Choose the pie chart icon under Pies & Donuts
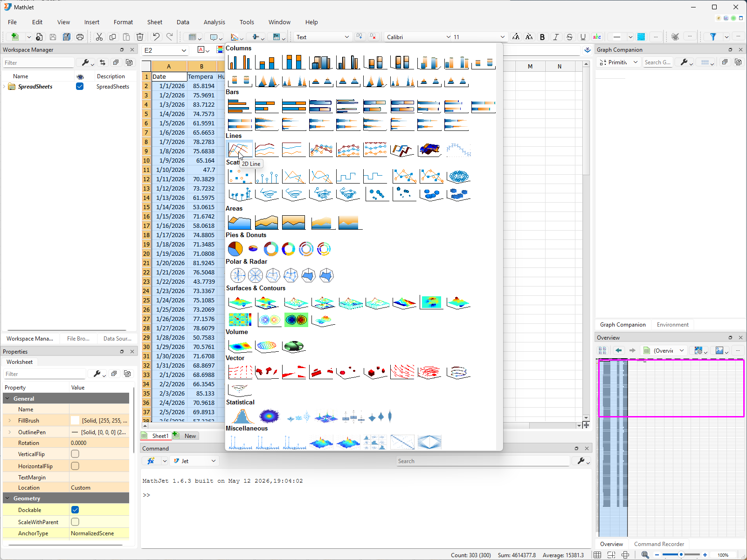747x560 pixels. point(235,249)
